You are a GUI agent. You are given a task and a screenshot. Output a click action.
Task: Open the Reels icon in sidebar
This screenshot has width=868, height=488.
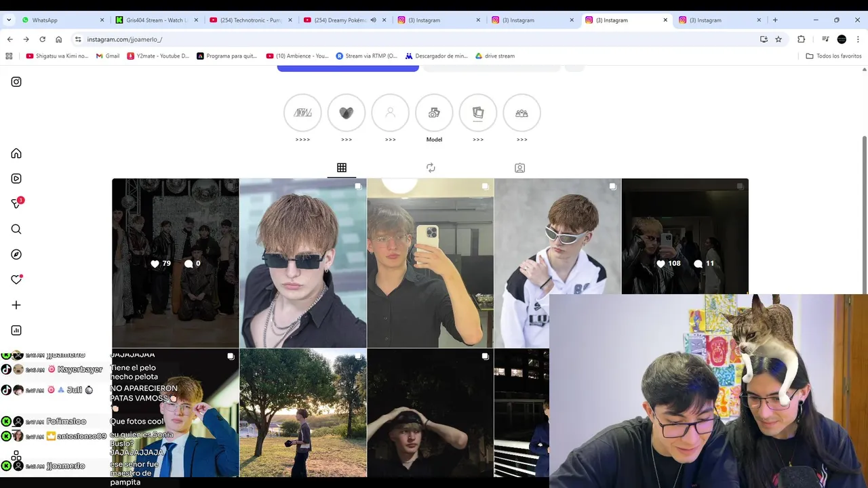[x=16, y=178]
